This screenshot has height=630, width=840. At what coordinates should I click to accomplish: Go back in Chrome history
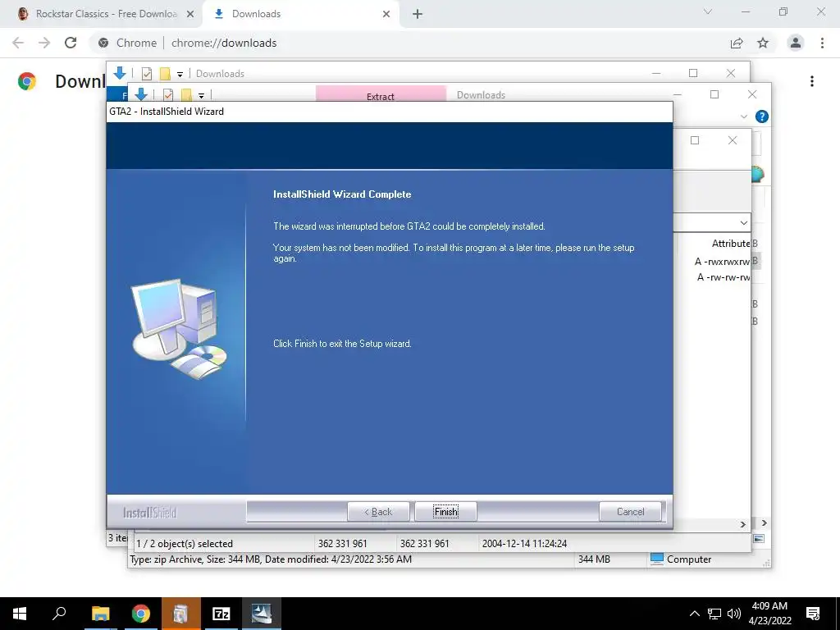pyautogui.click(x=18, y=43)
